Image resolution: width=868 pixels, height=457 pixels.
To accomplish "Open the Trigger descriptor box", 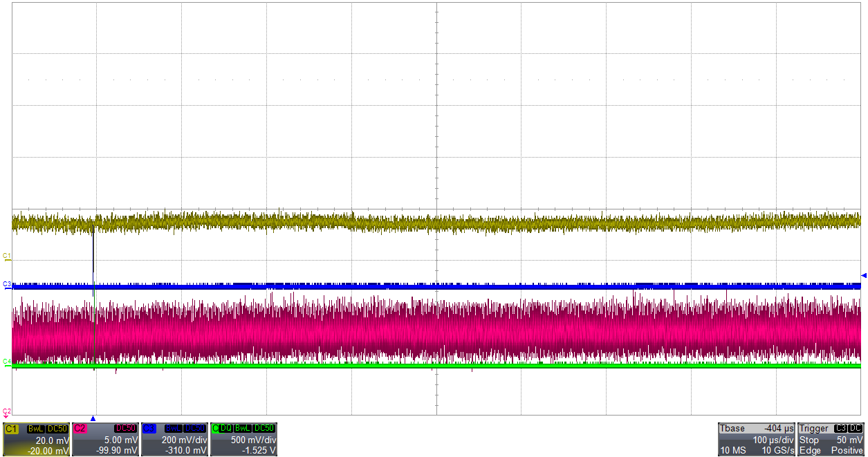I will [831, 439].
